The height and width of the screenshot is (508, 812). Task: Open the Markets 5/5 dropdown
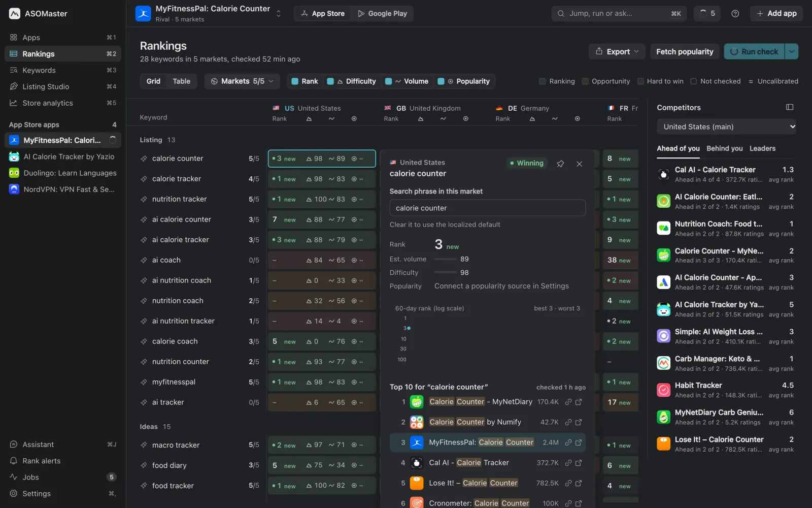point(243,81)
